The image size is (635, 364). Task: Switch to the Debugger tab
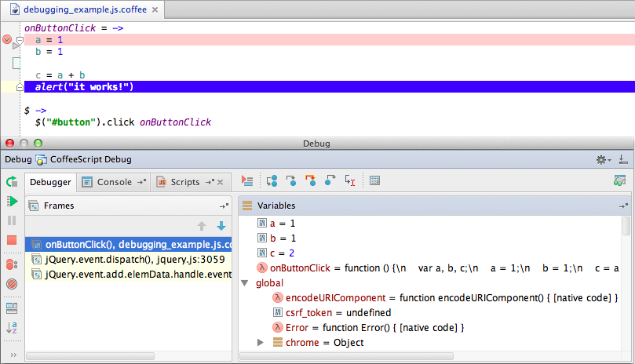coord(50,182)
